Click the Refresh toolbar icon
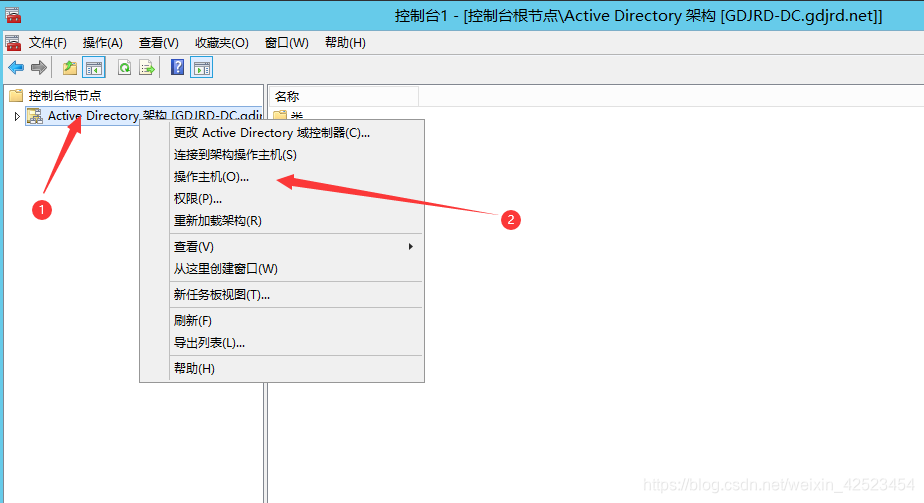924x503 pixels. point(124,68)
